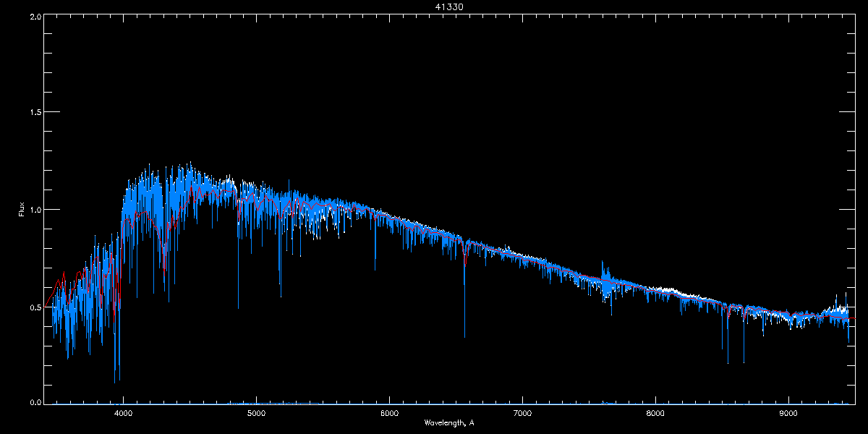Screen dimensions: 868x434
Task: Click the y-axis tick label 2.0
Action: (x=35, y=15)
